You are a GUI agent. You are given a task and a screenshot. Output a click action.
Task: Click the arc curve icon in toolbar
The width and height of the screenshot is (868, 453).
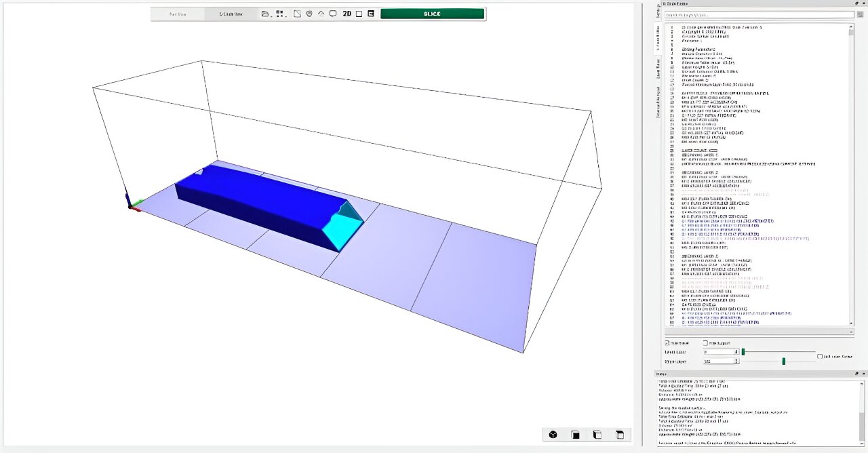point(321,14)
